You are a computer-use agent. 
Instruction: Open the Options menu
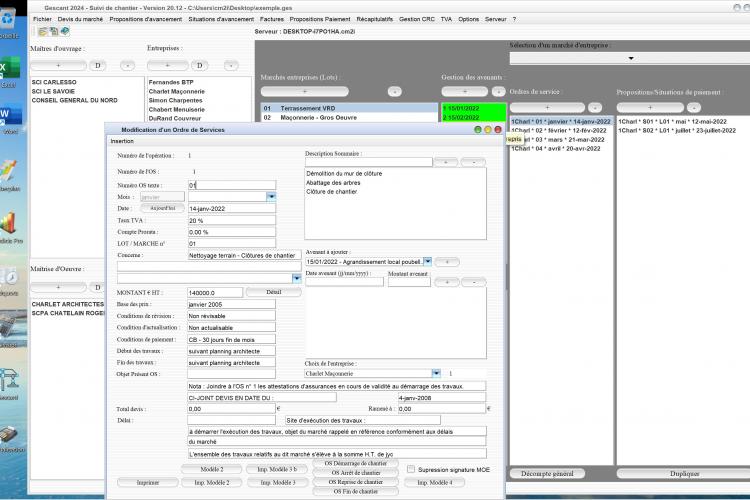pos(468,19)
